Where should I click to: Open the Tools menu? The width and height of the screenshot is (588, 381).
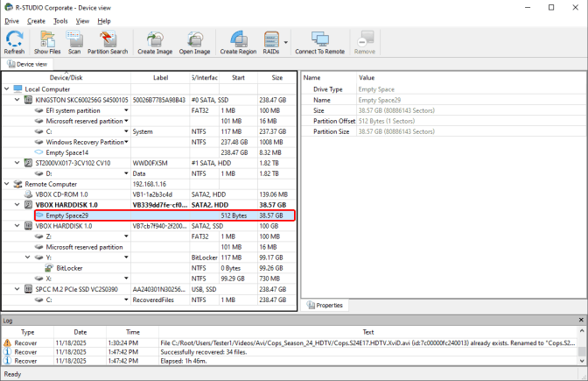pos(59,20)
